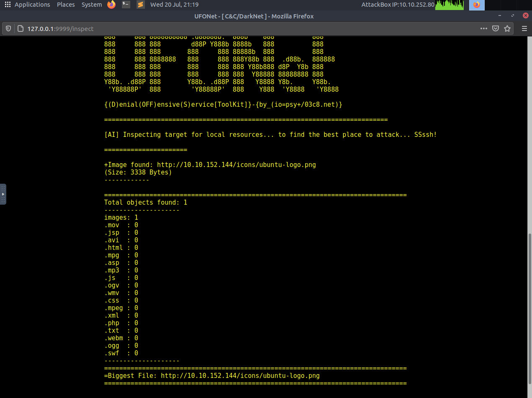532x398 pixels.
Task: Click the green system load graph
Action: point(449,5)
